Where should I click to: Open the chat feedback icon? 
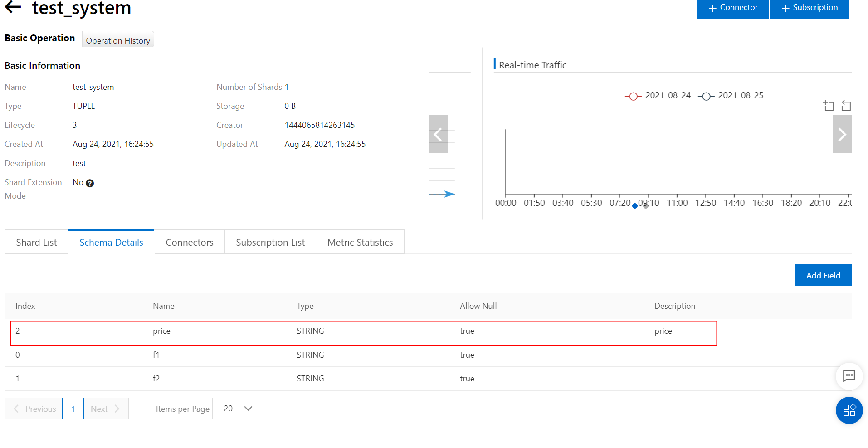pos(849,375)
